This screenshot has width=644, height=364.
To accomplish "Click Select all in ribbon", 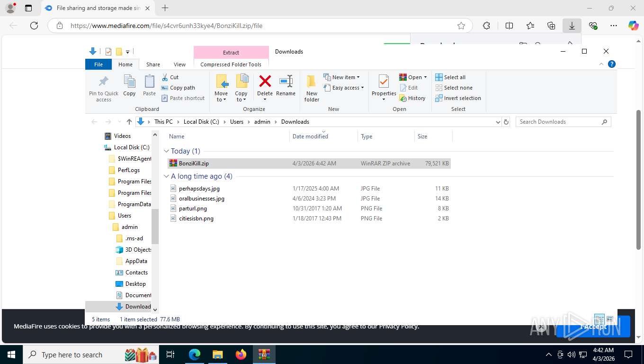I will (450, 77).
